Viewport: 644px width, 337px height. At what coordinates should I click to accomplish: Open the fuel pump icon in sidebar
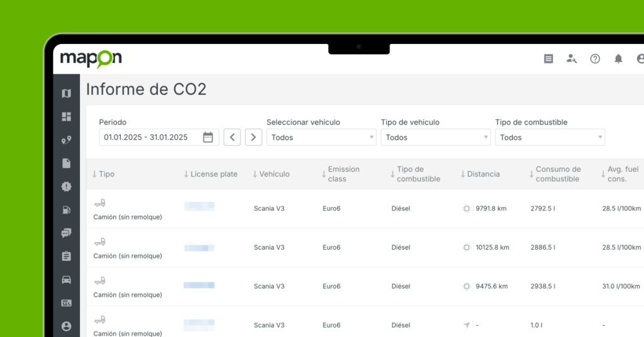click(x=66, y=210)
